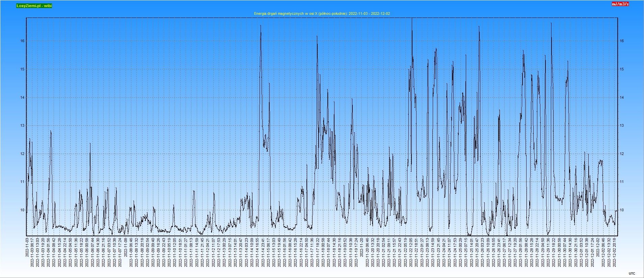The image size is (644, 278).
Task: Click the 2022-11-29 11:36 time label
Action: [548, 252]
